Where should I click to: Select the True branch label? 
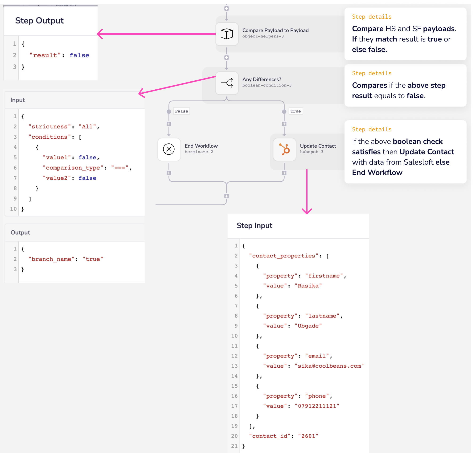point(295,111)
